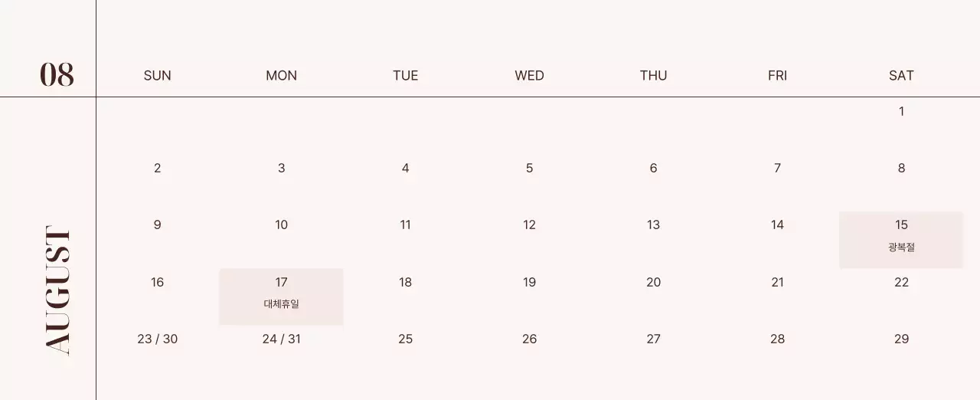Select the FRI day header
This screenshot has width=980, height=400.
(777, 75)
